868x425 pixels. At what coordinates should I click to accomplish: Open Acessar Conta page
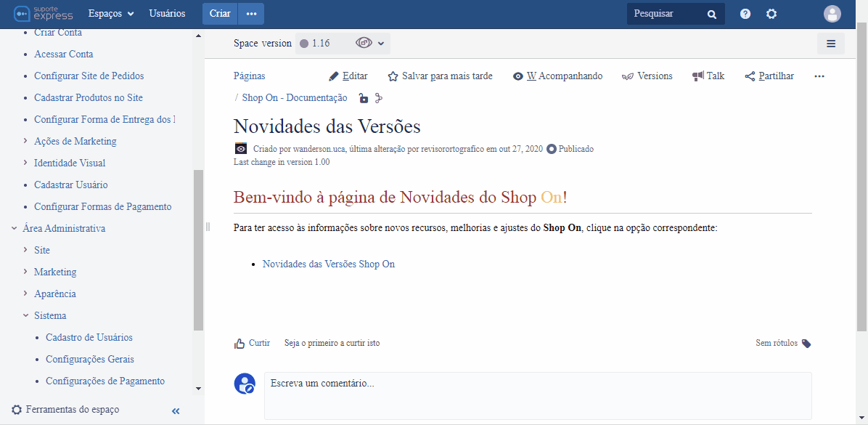(x=64, y=54)
